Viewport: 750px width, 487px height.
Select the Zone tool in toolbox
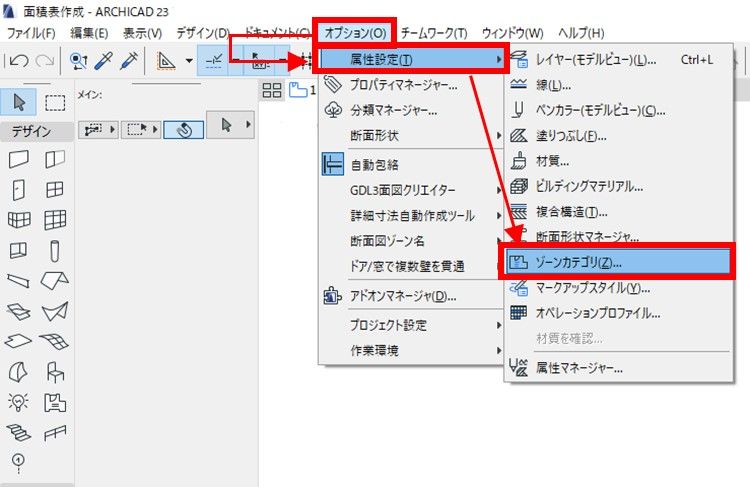point(55,403)
